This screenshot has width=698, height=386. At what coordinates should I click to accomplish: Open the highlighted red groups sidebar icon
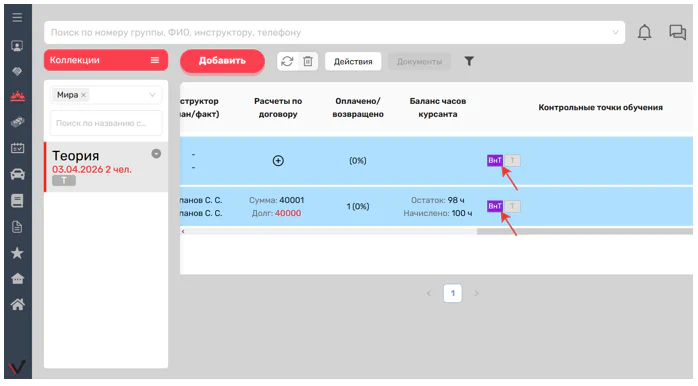[x=17, y=96]
